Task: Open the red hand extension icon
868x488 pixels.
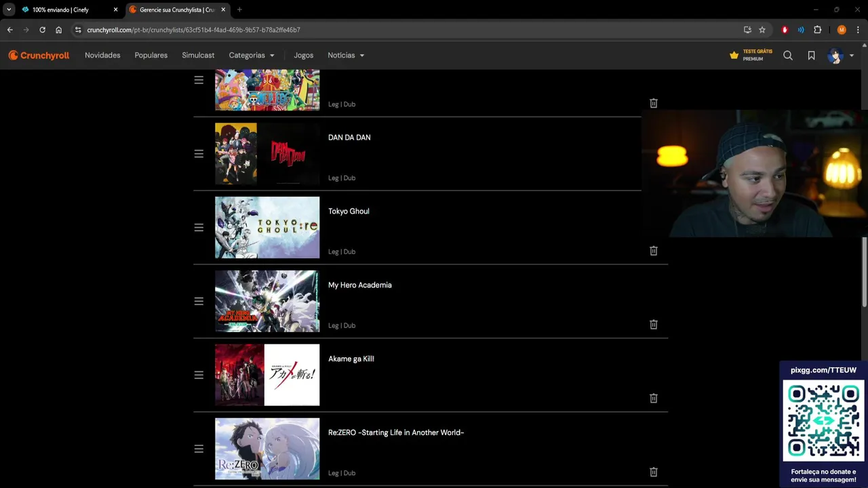Action: tap(785, 30)
